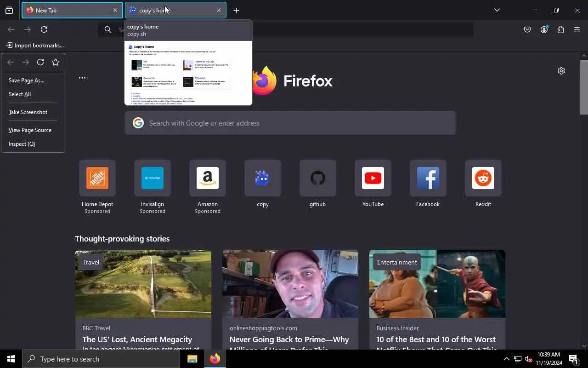The width and height of the screenshot is (588, 368).
Task: Click the Google logo in search box
Action: pos(138,123)
